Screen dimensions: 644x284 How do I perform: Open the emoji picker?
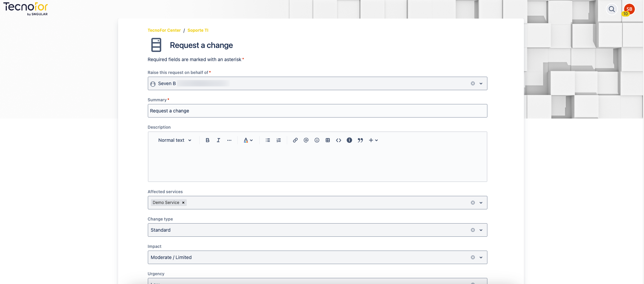(317, 140)
